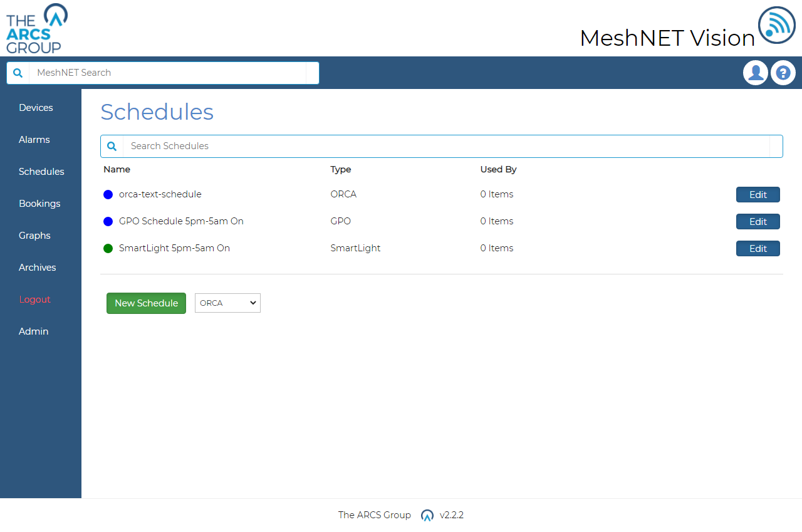Click blue dot beside orca-text-schedule
Image resolution: width=802 pixels, height=532 pixels.
coord(108,195)
